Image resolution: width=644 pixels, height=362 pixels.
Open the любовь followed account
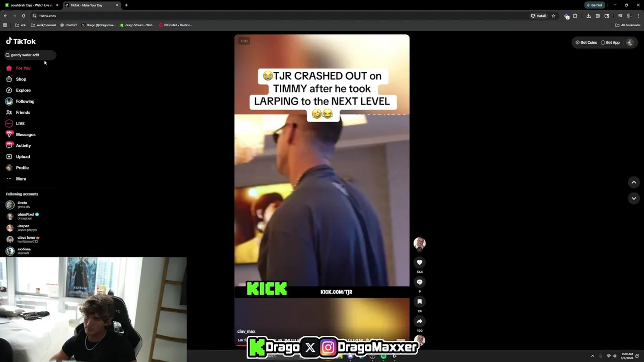19,251
